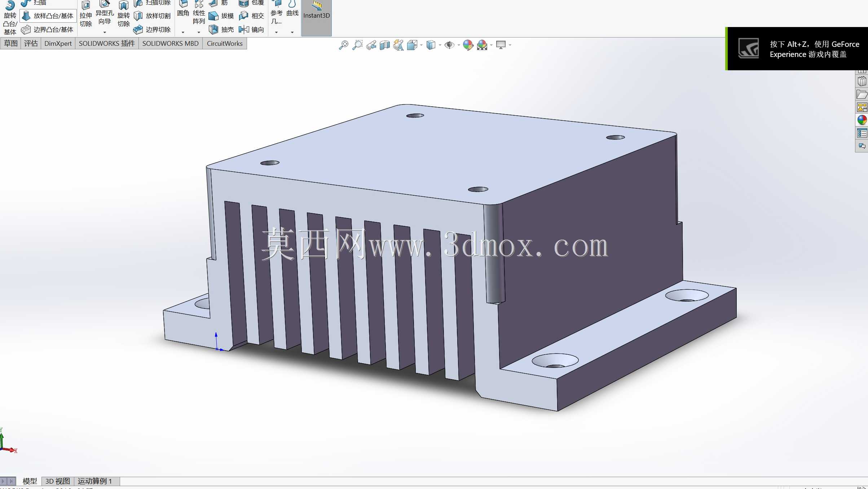Open SOLIDWORKS 插件 tab
Viewport: 868px width, 489px height.
[x=107, y=44]
